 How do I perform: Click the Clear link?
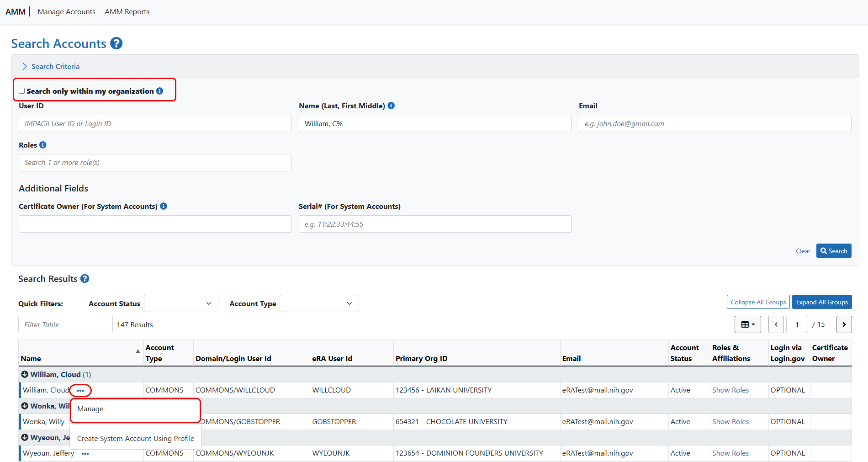click(x=803, y=251)
